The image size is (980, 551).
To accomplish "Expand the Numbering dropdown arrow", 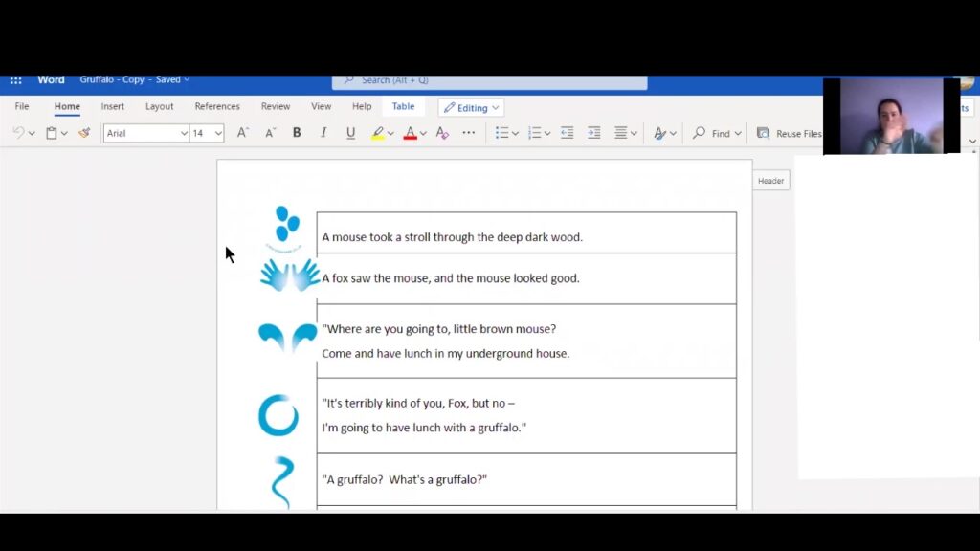I will [546, 134].
